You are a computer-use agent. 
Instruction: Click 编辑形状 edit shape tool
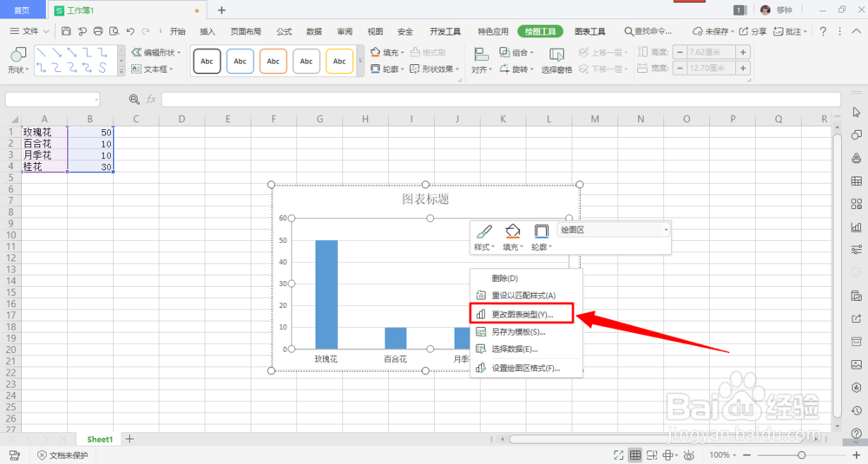point(155,53)
